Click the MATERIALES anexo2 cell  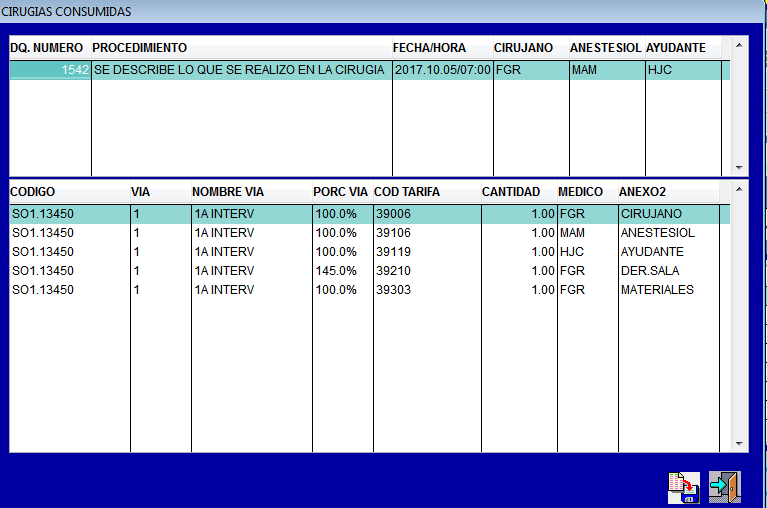[x=669, y=290]
